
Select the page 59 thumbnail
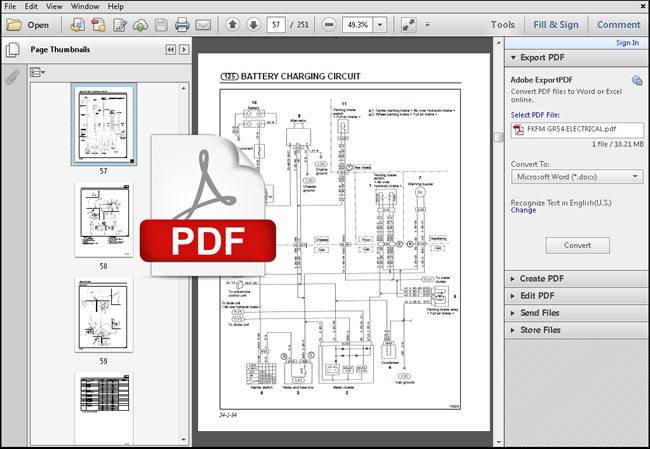(x=104, y=315)
